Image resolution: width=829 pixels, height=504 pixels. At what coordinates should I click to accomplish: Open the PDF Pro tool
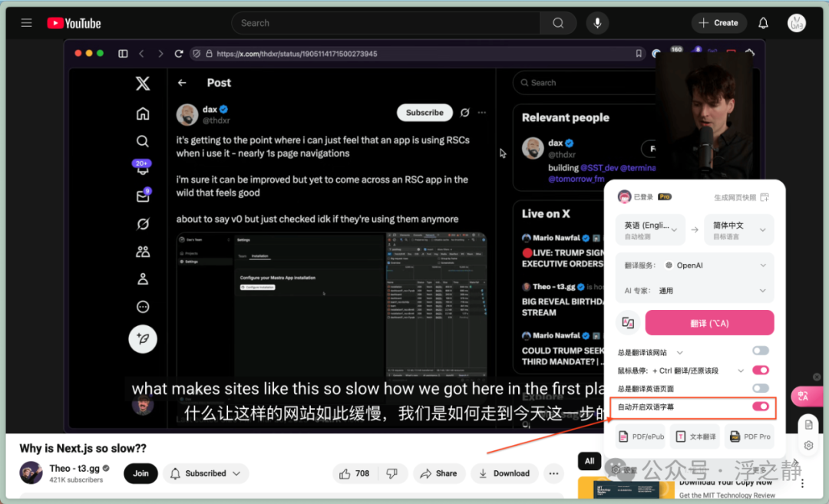click(x=750, y=436)
